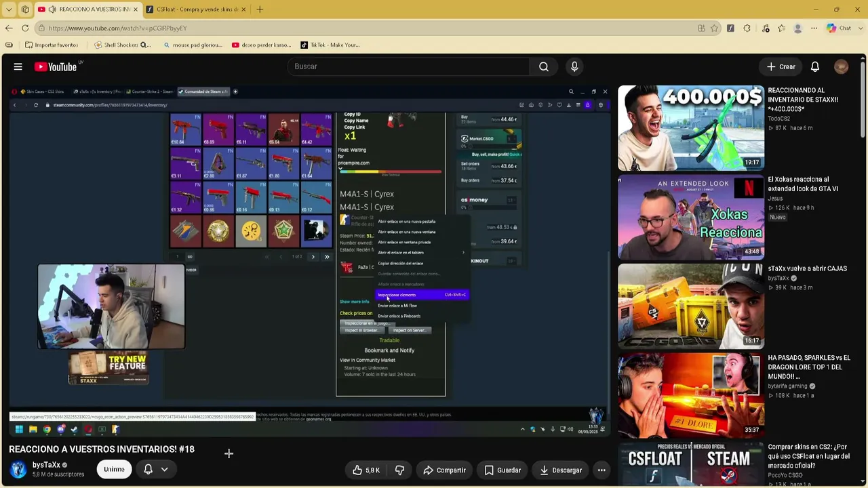
Task: Focus the Buscar search field
Action: click(408, 66)
